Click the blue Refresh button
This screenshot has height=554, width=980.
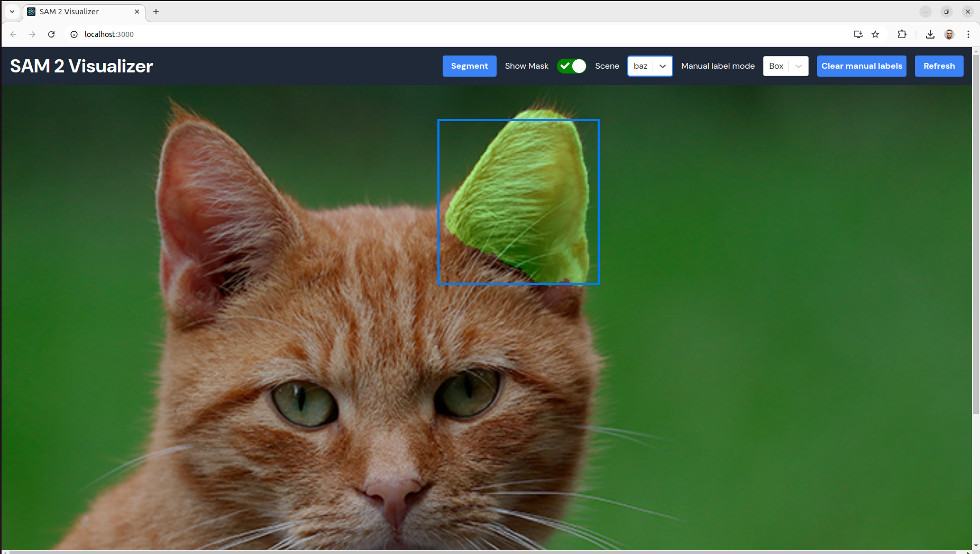939,66
